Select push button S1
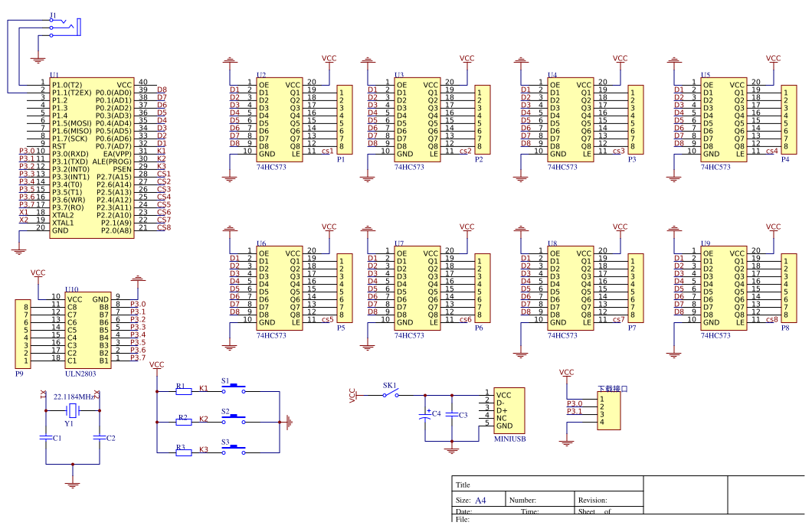This screenshot has width=812, height=532. (x=234, y=389)
